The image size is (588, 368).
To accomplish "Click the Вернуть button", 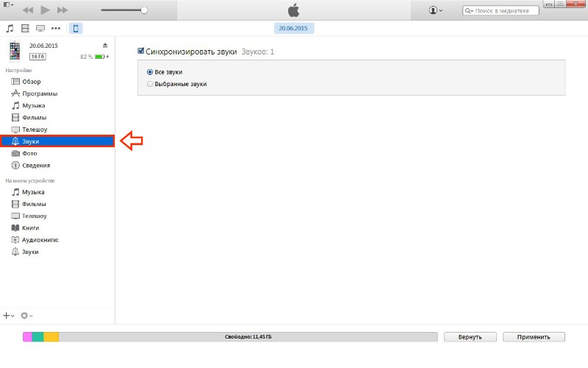I will click(470, 337).
